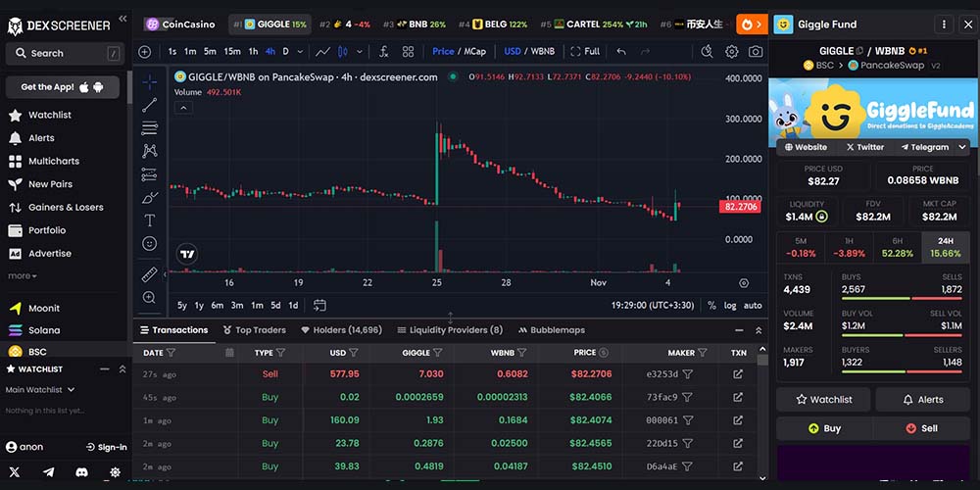Click the green Buy button

click(x=823, y=428)
